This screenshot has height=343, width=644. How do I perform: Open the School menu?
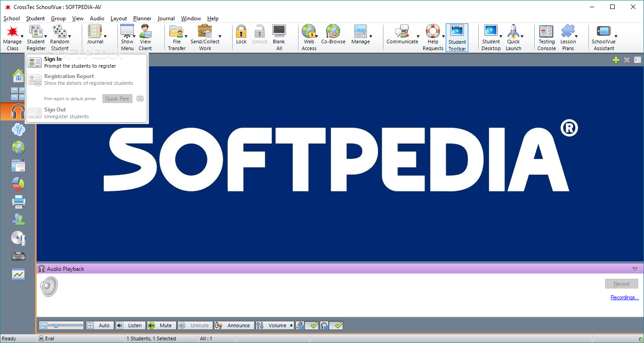pos(12,19)
